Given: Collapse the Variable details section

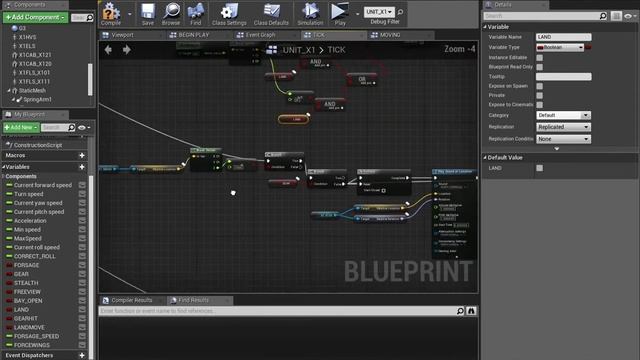Looking at the screenshot, I should (485, 27).
